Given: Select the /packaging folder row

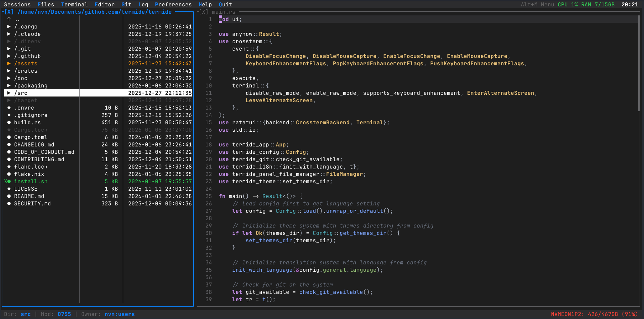Looking at the screenshot, I should pyautogui.click(x=31, y=85).
